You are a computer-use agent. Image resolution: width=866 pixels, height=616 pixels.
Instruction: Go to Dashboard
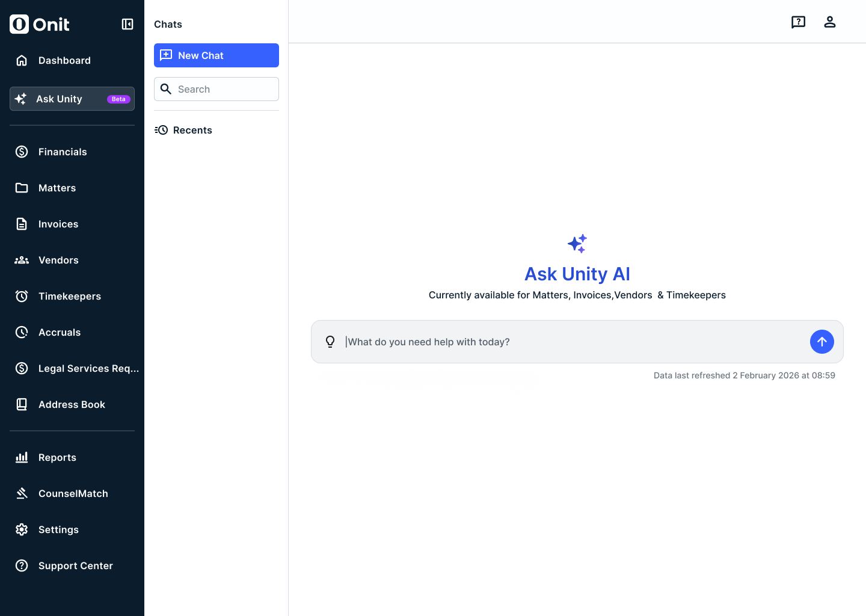pyautogui.click(x=64, y=60)
